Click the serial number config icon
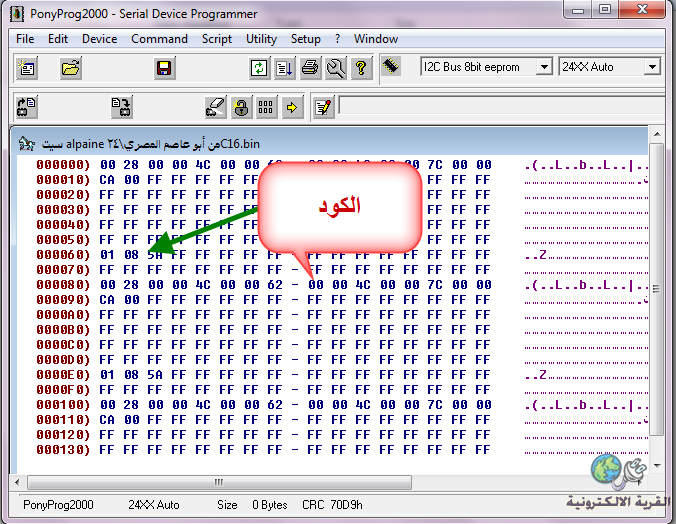 [x=266, y=107]
